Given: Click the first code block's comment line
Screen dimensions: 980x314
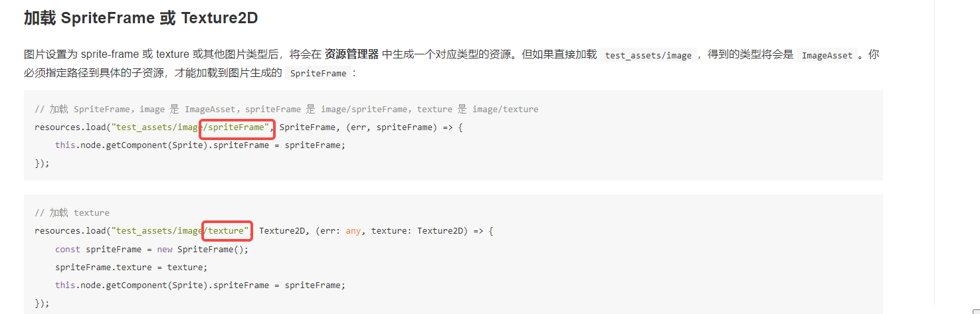Looking at the screenshot, I should 286,109.
